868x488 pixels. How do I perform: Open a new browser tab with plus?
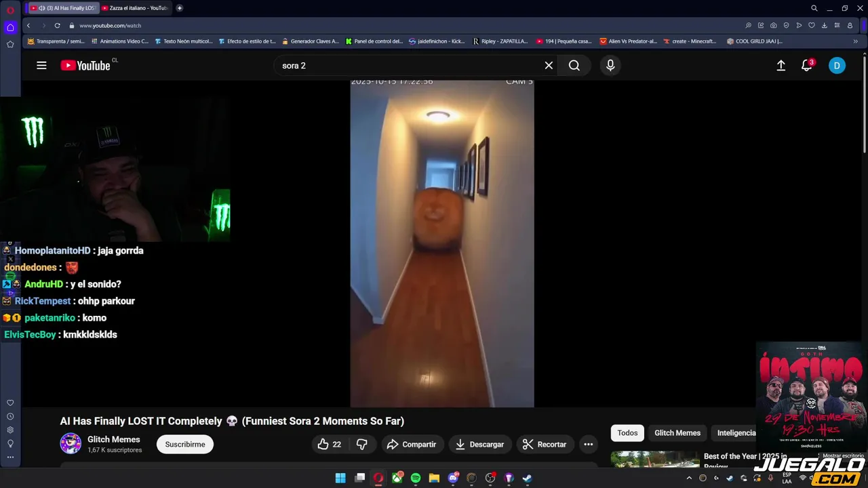click(179, 8)
